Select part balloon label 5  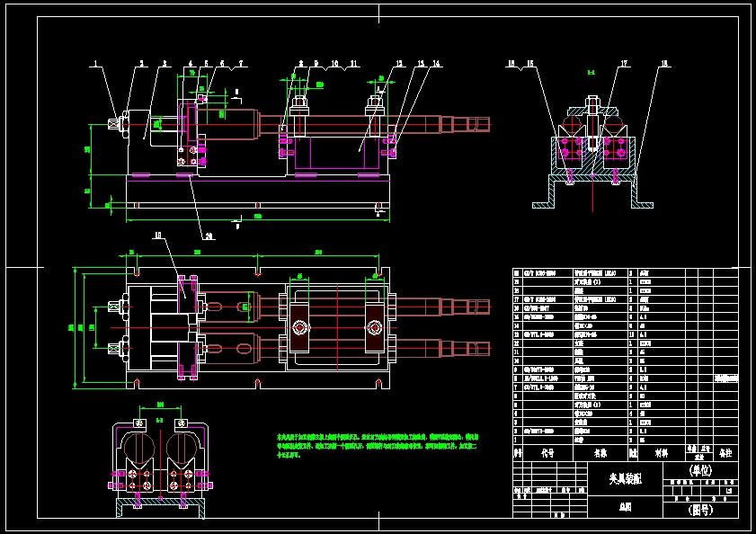[x=207, y=63]
